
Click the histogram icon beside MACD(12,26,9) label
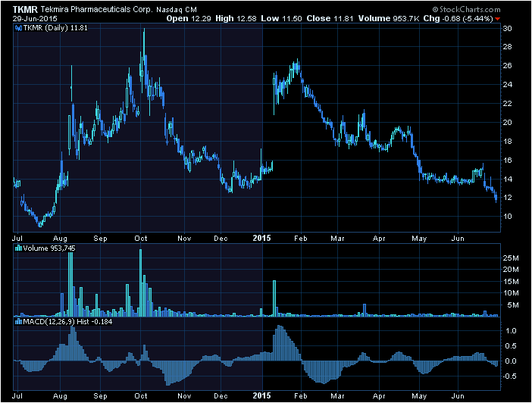(18, 322)
